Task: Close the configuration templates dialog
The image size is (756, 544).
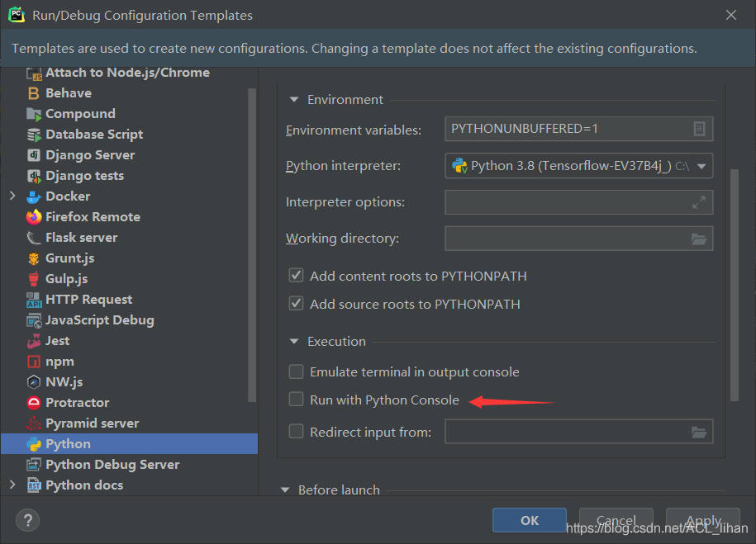Action: pyautogui.click(x=731, y=16)
